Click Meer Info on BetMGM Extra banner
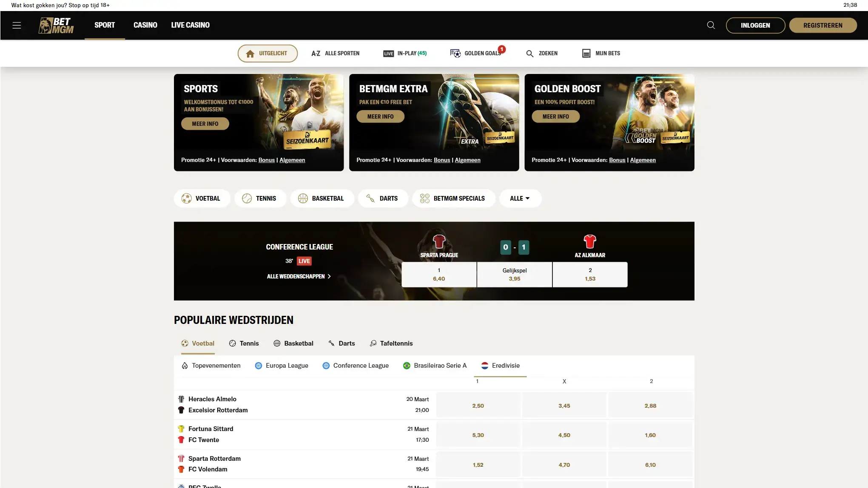 coord(380,116)
